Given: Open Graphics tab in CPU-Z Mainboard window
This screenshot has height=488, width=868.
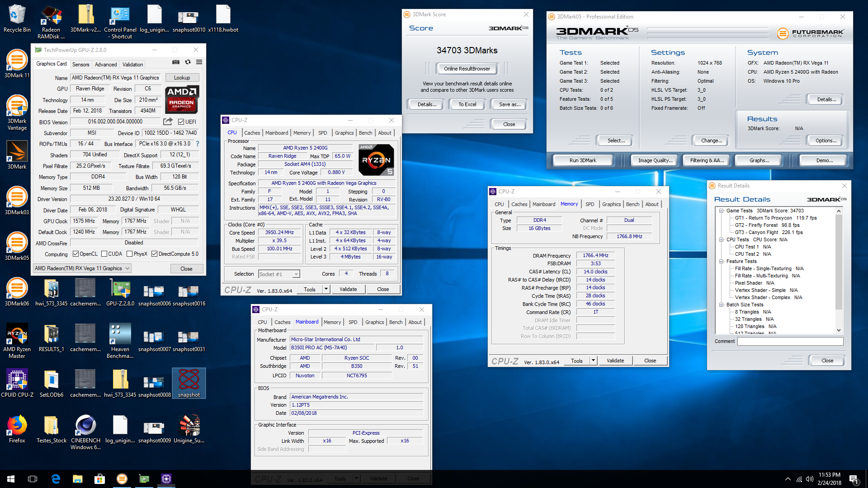Looking at the screenshot, I should point(374,322).
